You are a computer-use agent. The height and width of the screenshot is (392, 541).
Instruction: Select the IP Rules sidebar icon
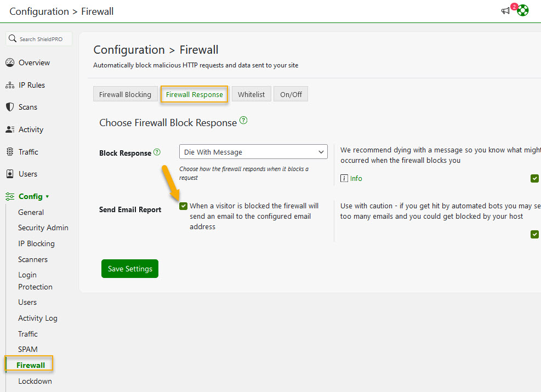10,84
